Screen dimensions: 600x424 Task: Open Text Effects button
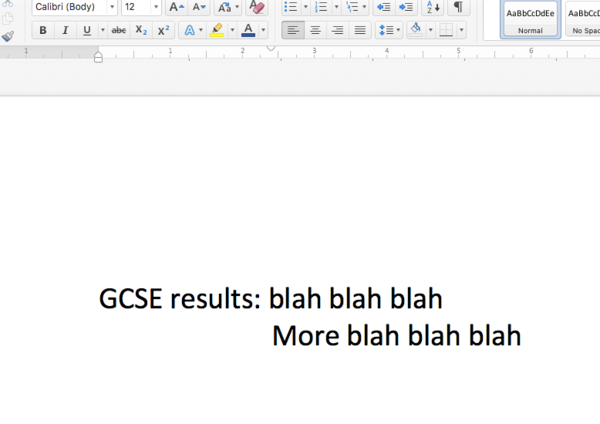coord(189,30)
